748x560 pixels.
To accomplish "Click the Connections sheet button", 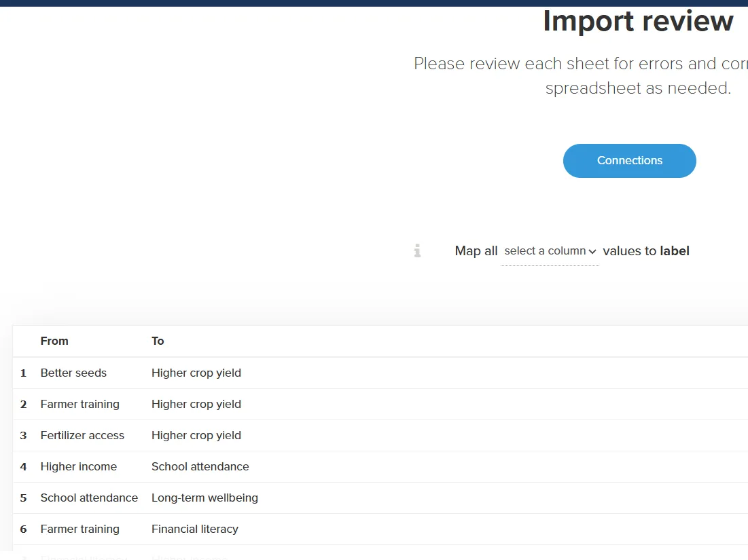I will click(629, 161).
